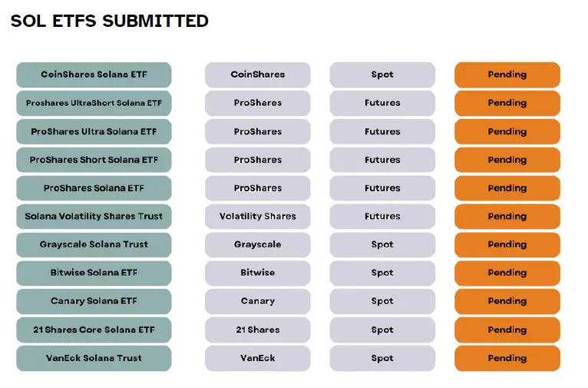This screenshot has width=588, height=388.
Task: Click the Grayscale issuer cell
Action: click(x=258, y=244)
